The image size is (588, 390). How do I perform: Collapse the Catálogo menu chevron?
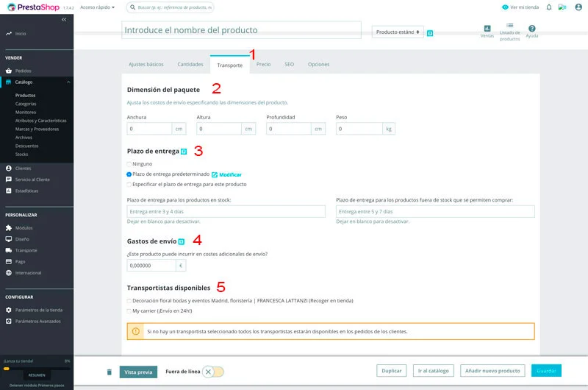[68, 82]
